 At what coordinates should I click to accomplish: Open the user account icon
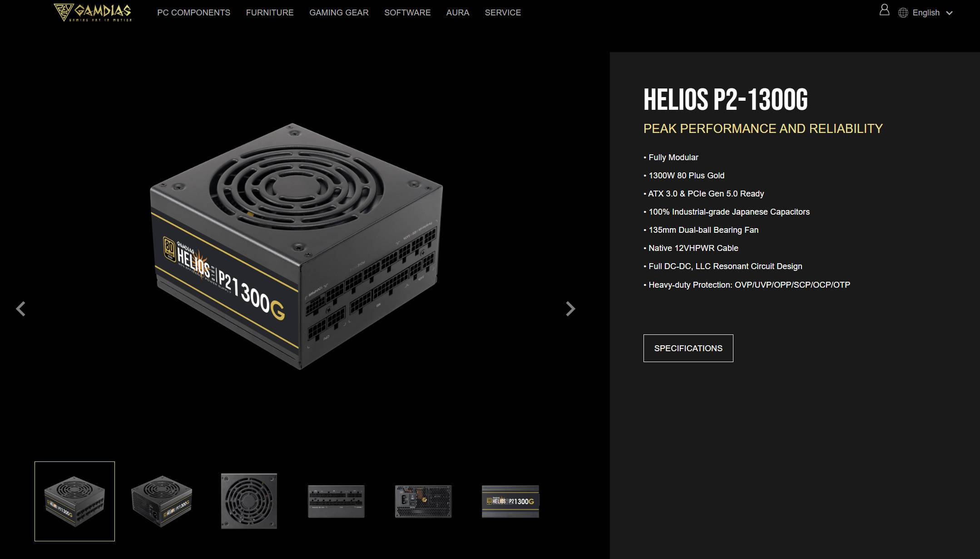884,10
